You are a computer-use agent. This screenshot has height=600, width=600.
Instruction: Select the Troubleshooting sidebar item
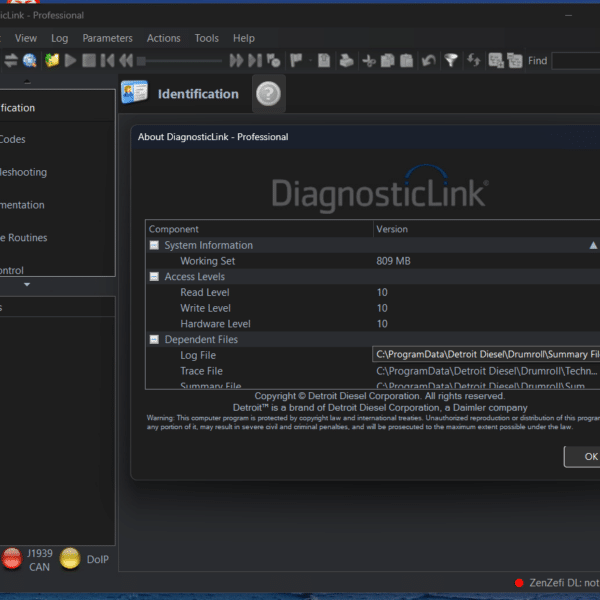57,172
